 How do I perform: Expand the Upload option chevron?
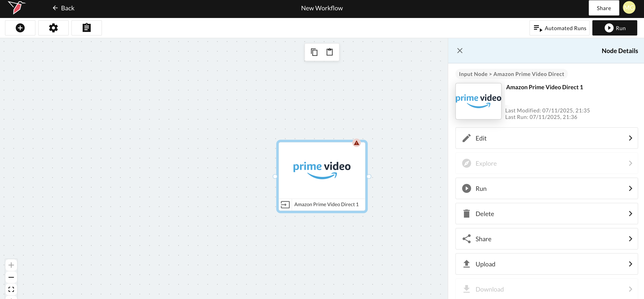coord(630,264)
